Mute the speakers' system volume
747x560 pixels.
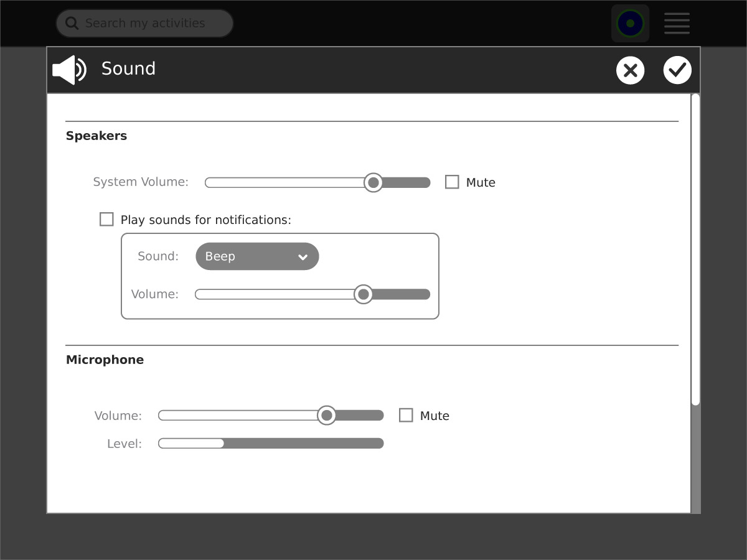[x=452, y=182]
